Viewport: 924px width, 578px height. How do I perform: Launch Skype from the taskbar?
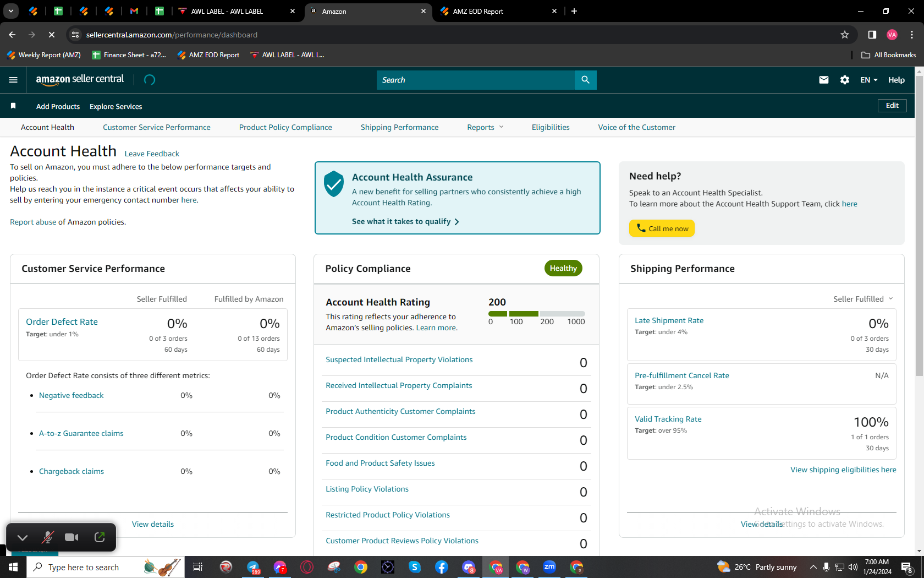415,567
